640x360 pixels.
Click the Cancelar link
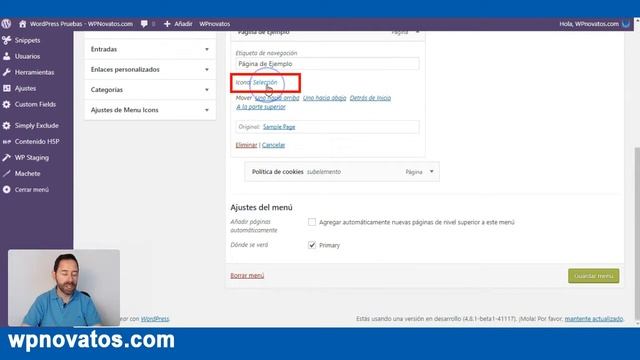click(273, 145)
